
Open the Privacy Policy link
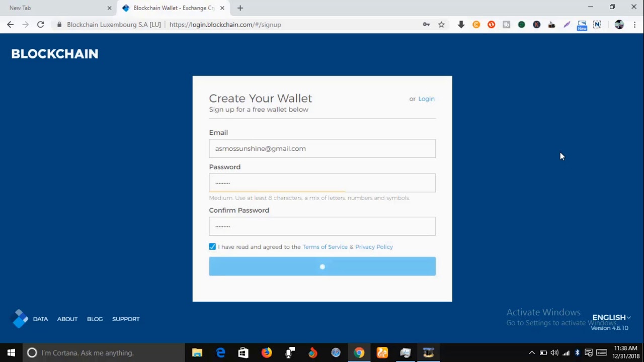point(374,247)
